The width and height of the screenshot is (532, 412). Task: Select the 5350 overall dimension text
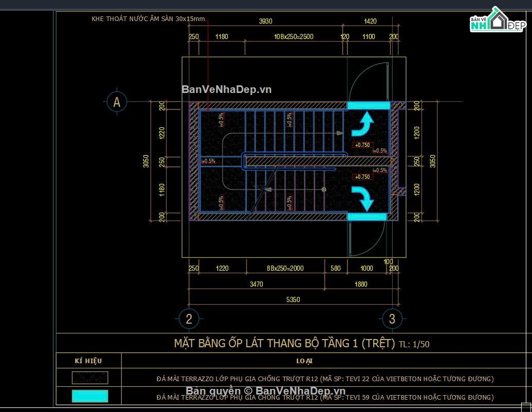pos(293,300)
